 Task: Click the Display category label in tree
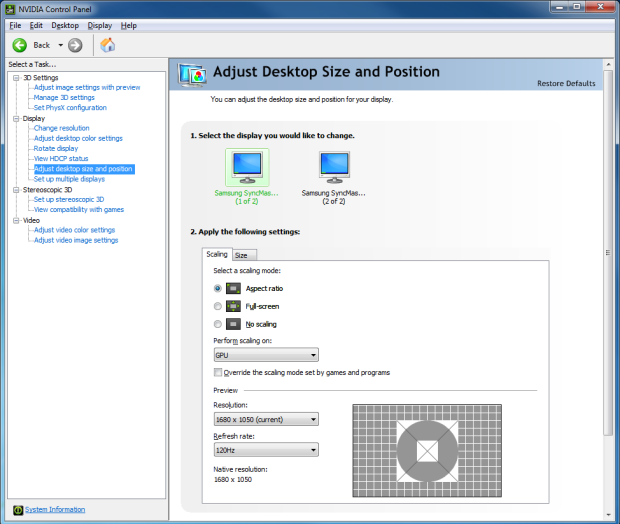pos(34,118)
